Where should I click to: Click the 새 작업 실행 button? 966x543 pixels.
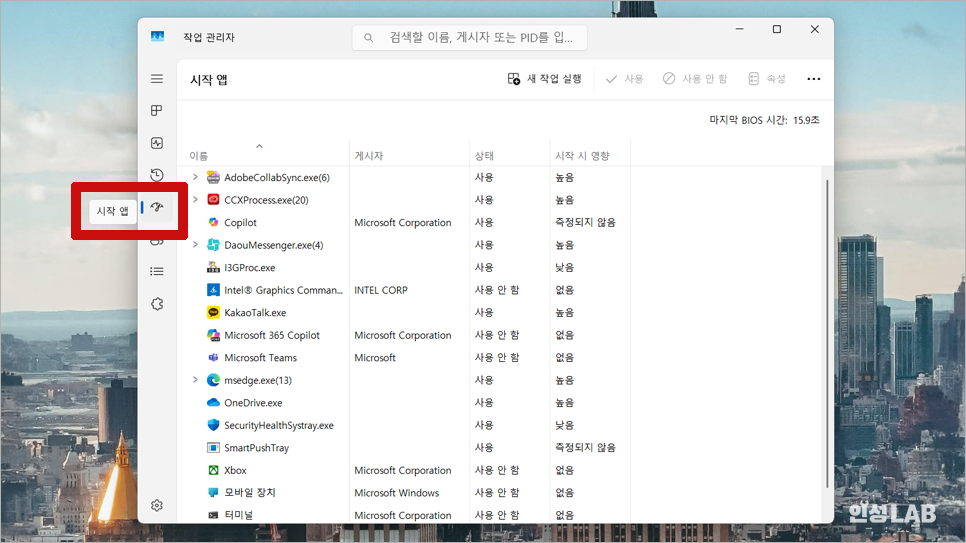point(545,79)
